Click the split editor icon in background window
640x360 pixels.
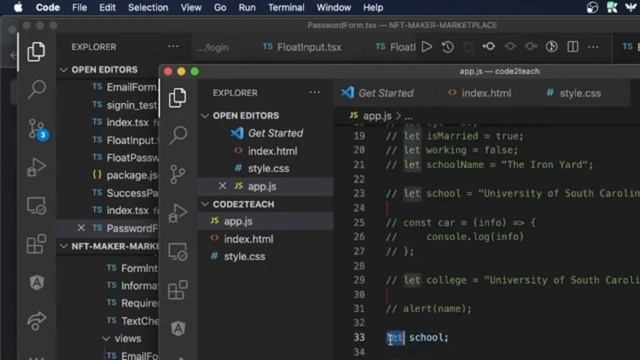(573, 47)
